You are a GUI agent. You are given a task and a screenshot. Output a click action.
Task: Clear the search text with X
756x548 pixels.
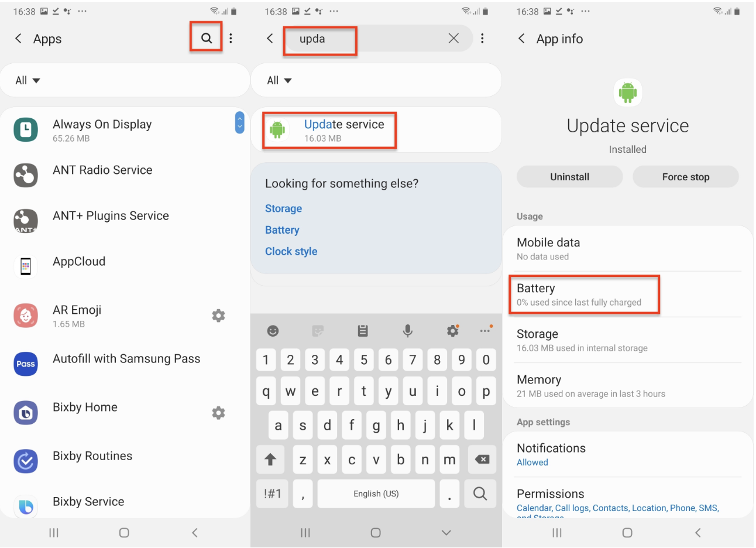453,38
